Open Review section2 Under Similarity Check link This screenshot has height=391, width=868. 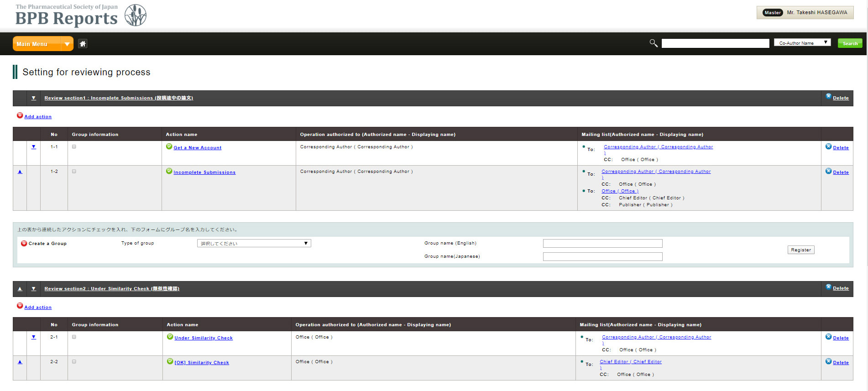pyautogui.click(x=112, y=289)
